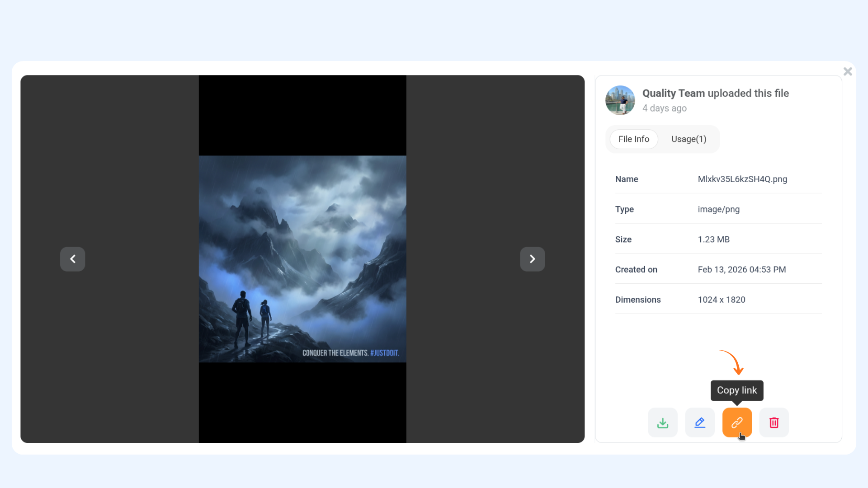Click the 1.23 MB size value
868x488 pixels.
[x=713, y=239]
